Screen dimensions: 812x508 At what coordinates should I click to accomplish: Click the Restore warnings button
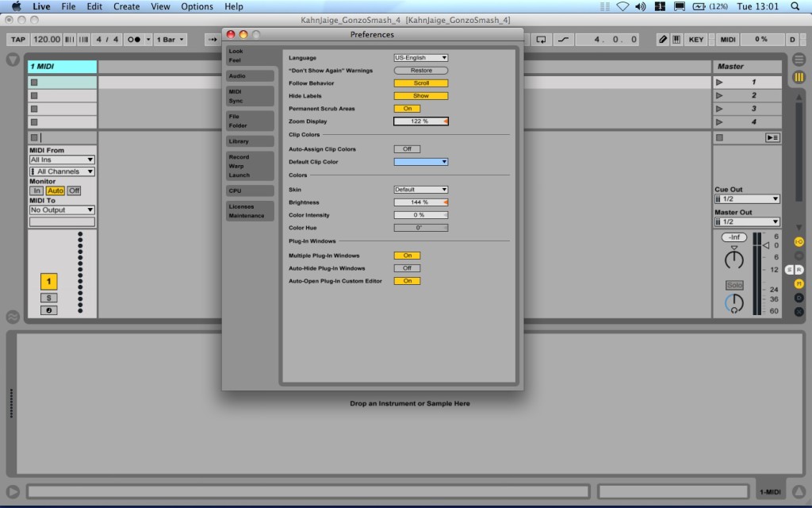tap(421, 71)
